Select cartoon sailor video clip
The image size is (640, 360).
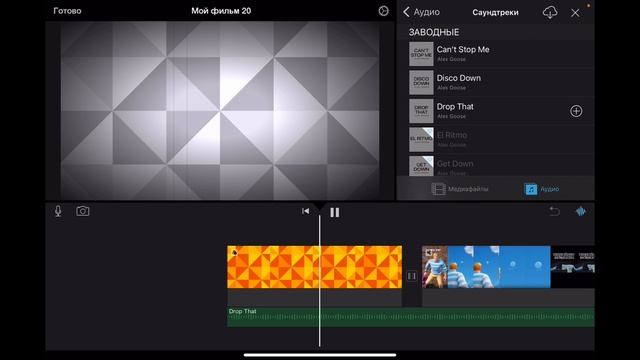[x=486, y=267]
